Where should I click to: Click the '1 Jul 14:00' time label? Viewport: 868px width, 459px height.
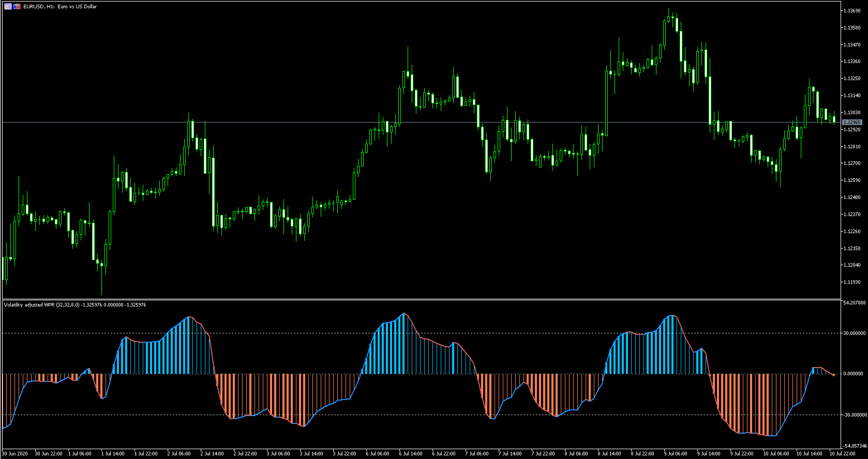coord(113,454)
